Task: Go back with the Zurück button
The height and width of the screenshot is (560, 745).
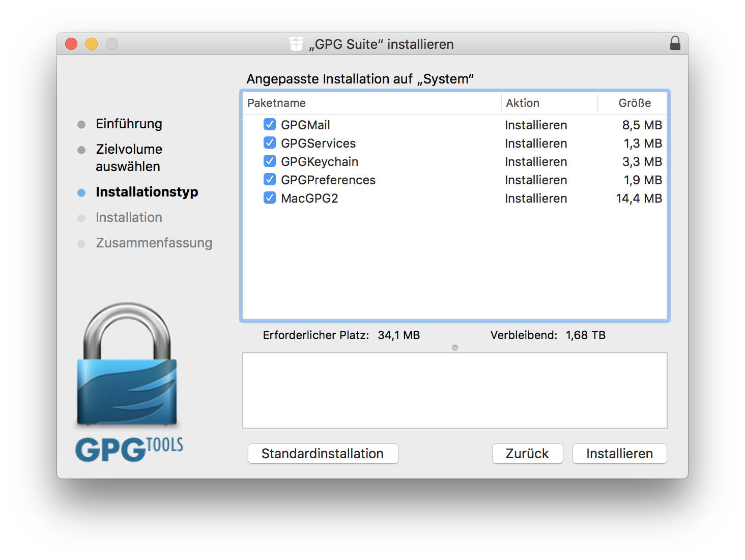Action: pos(527,454)
